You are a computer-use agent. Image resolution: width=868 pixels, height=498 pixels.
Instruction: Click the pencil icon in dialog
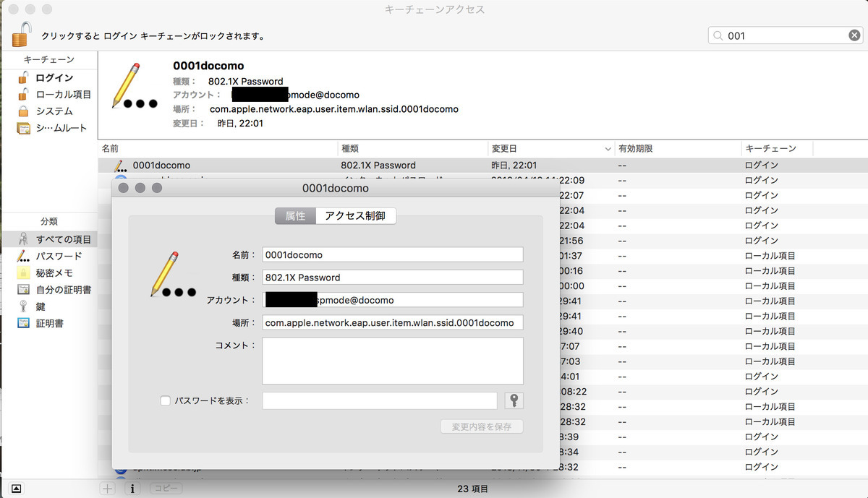(x=173, y=275)
